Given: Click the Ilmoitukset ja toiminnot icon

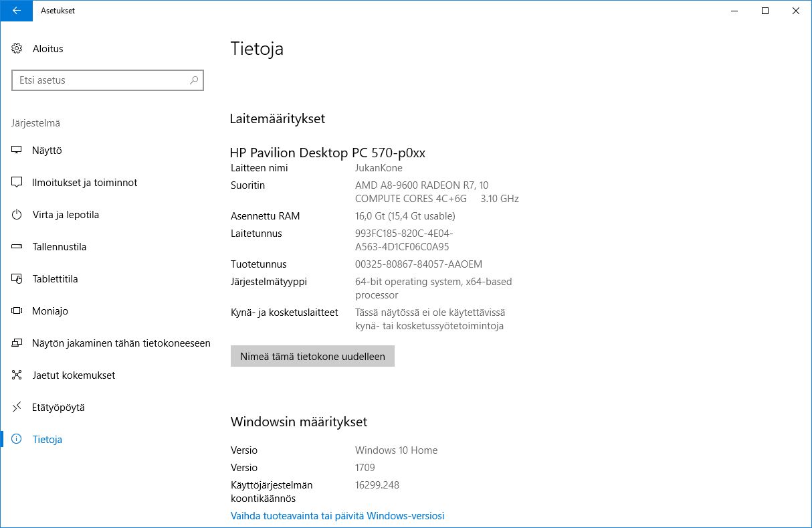Looking at the screenshot, I should point(17,183).
